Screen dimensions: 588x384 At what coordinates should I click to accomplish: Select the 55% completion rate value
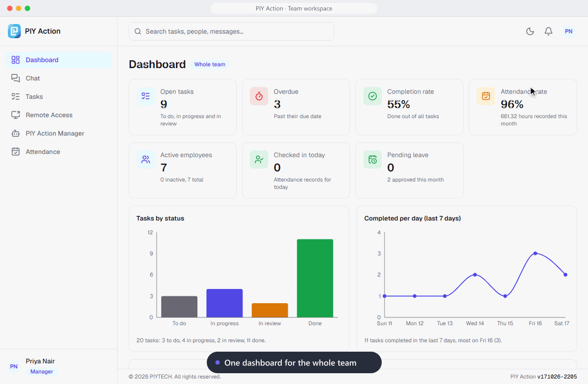398,104
